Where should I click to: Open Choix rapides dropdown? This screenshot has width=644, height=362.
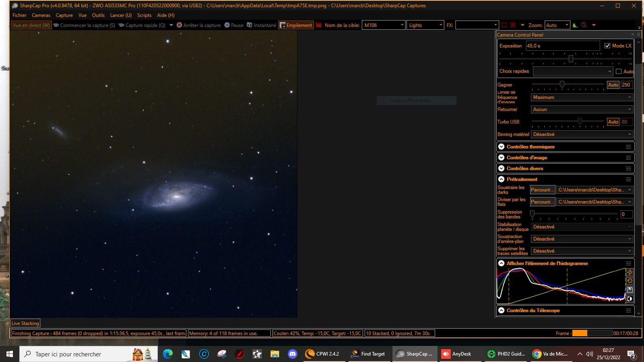pyautogui.click(x=573, y=72)
